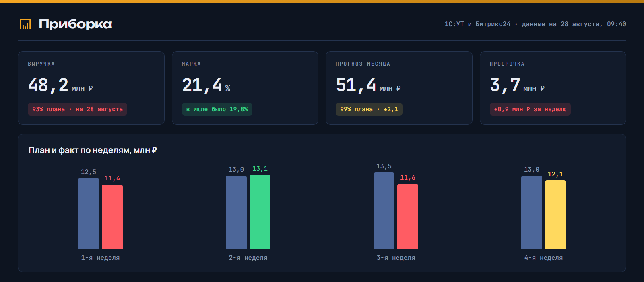Click the "+0,9 млн ₽ за неделю" badge

coord(530,109)
